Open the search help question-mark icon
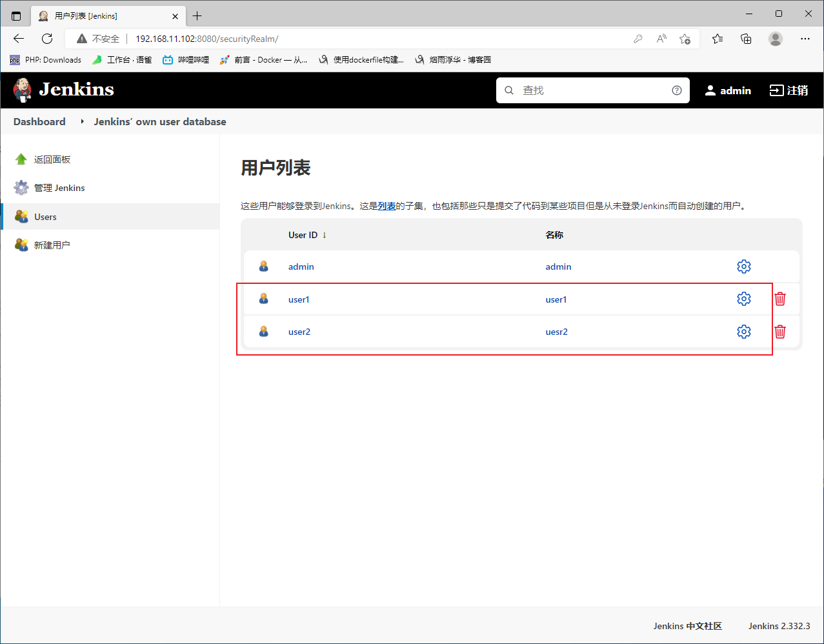Image resolution: width=824 pixels, height=644 pixels. click(676, 90)
